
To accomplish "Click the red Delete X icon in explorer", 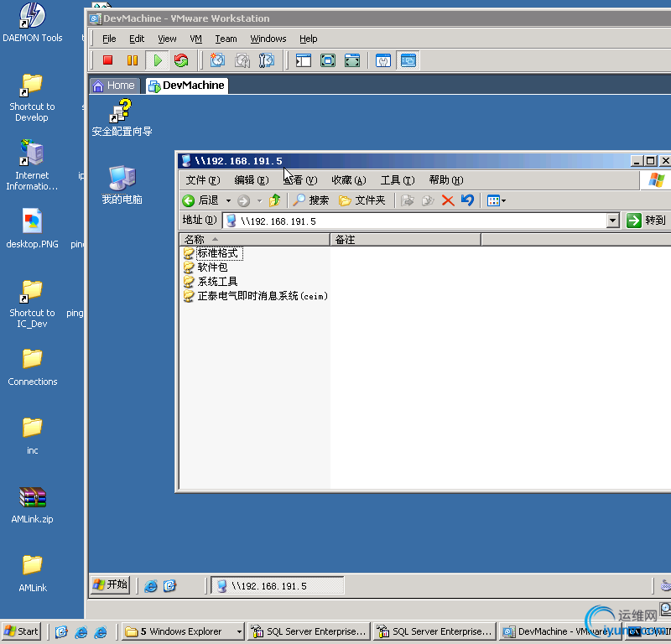I will pos(448,200).
